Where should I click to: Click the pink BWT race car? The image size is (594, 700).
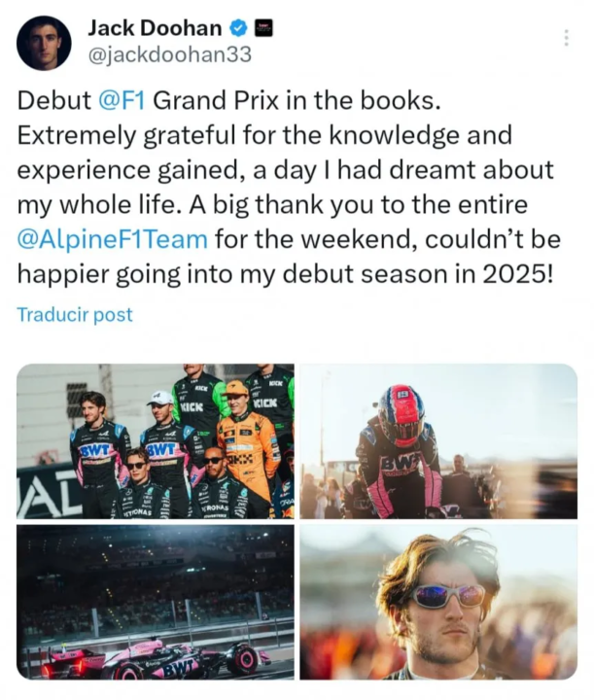[x=156, y=659]
